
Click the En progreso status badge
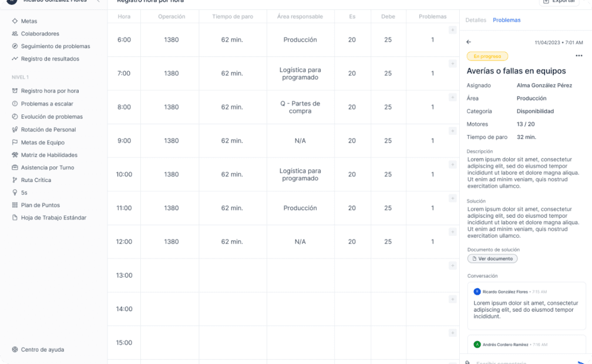pyautogui.click(x=487, y=56)
